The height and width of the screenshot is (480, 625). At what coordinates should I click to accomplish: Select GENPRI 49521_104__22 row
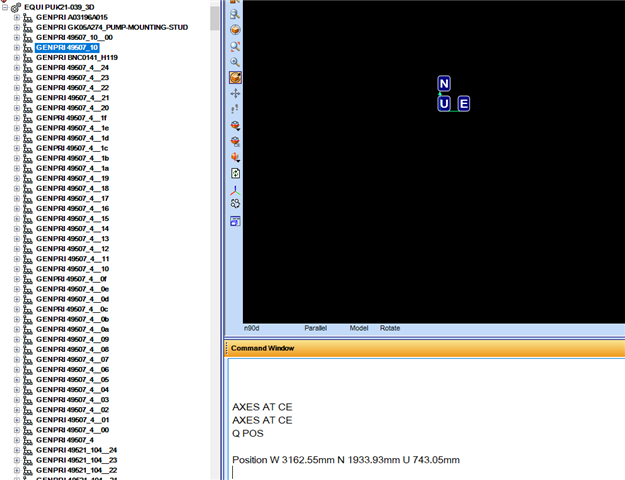tap(77, 470)
